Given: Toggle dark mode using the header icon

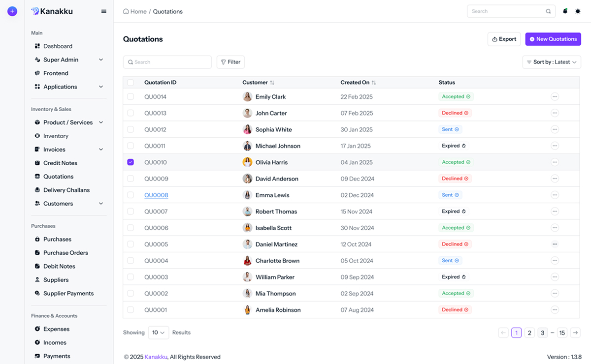Looking at the screenshot, I should tap(578, 11).
